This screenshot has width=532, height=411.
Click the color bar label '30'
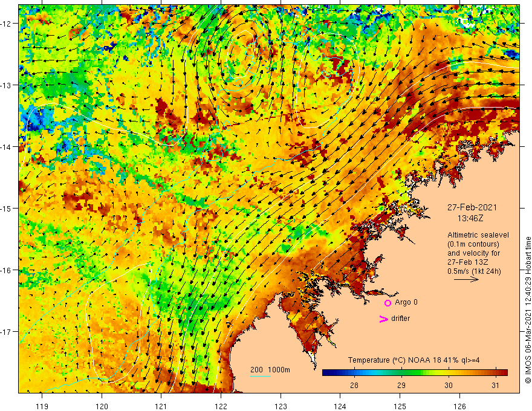[x=448, y=385]
